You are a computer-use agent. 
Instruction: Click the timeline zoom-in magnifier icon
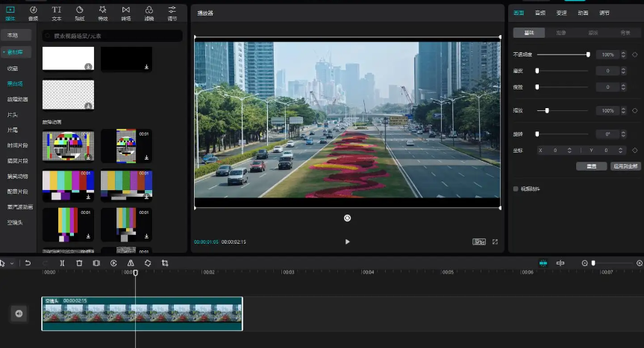click(x=640, y=263)
